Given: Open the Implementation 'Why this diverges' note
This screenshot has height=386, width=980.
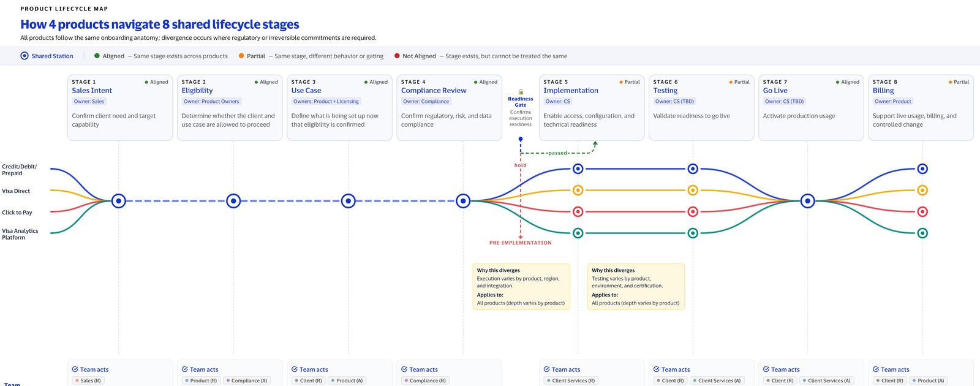Looking at the screenshot, I should tap(521, 287).
